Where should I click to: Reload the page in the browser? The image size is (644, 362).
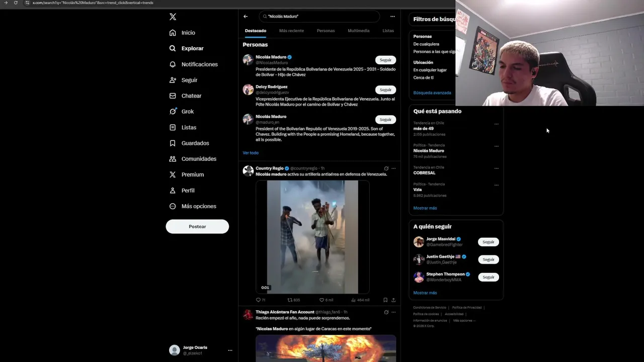[x=16, y=3]
